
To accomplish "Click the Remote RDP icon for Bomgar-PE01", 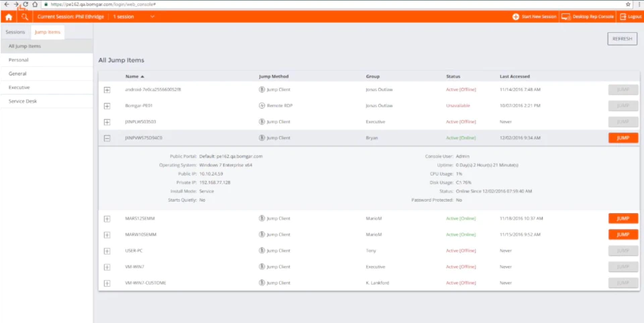I will (262, 105).
